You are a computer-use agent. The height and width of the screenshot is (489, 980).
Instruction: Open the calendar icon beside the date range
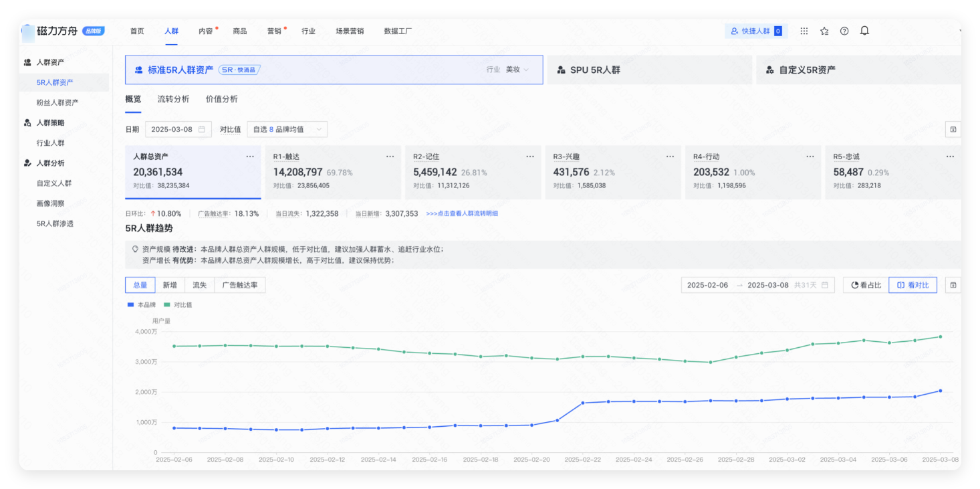(x=826, y=284)
